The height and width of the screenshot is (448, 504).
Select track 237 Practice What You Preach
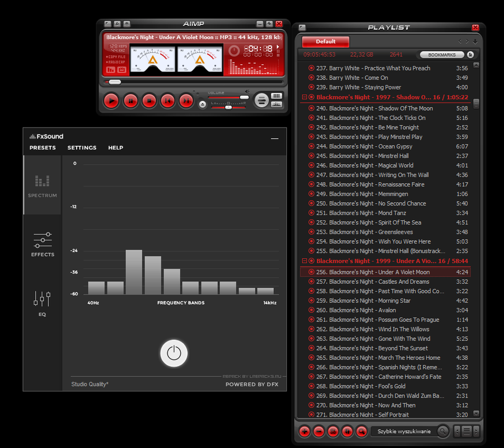(x=385, y=68)
